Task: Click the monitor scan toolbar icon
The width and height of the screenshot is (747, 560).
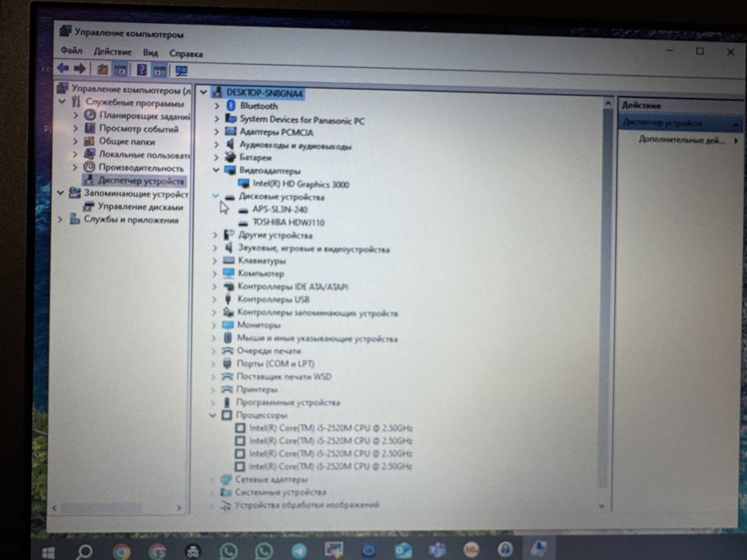Action: coord(181,71)
